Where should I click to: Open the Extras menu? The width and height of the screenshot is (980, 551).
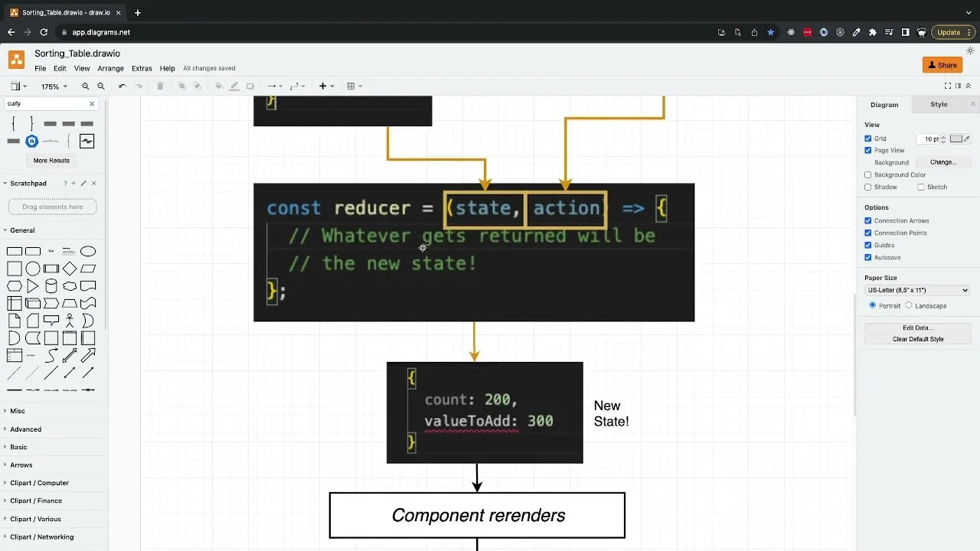(142, 69)
